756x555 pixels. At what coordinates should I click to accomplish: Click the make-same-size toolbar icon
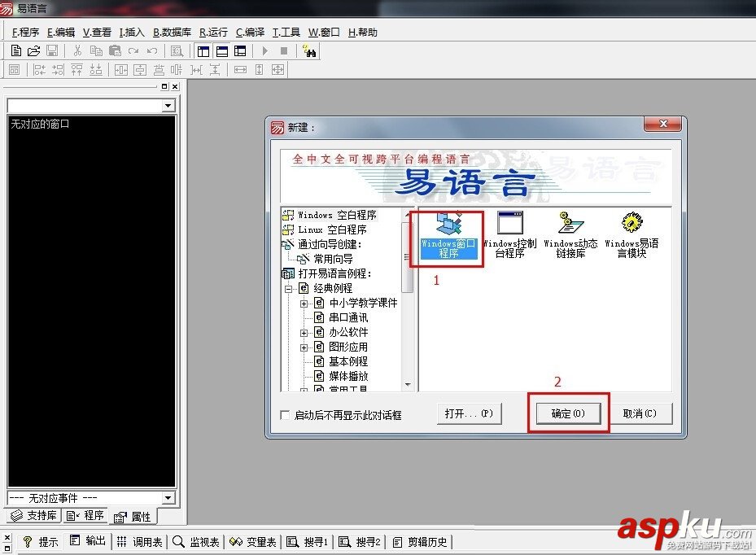(277, 70)
